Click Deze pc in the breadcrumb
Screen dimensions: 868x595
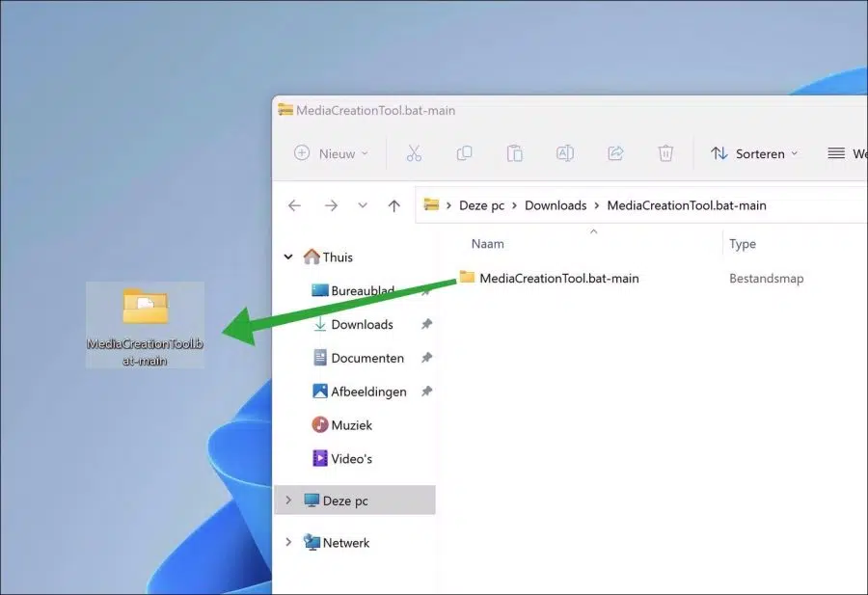[481, 205]
